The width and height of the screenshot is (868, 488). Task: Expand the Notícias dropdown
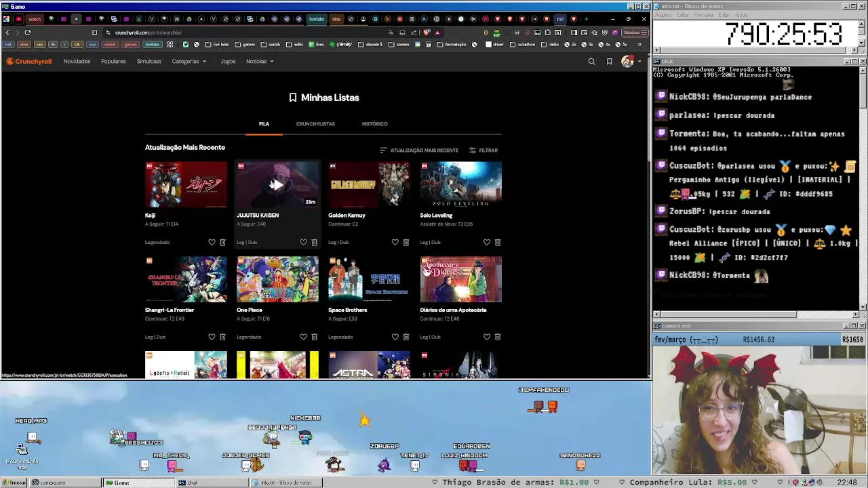pyautogui.click(x=260, y=62)
